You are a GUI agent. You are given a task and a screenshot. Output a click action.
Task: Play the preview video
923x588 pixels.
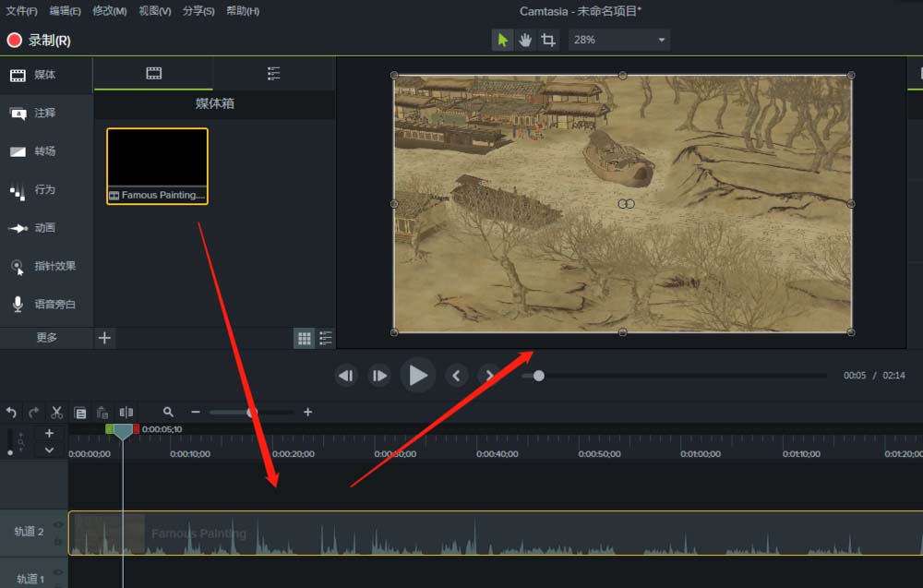pos(418,376)
